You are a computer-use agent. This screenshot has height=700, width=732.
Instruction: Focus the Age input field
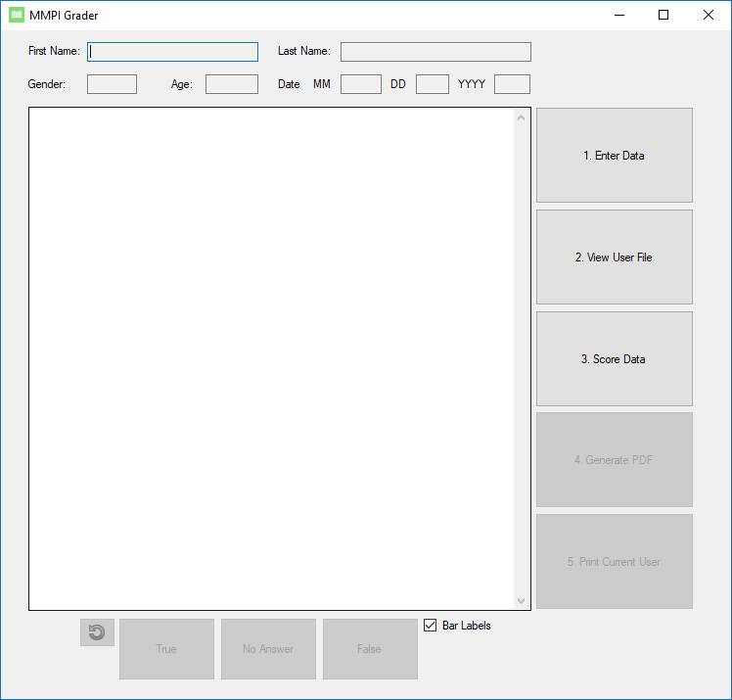tap(232, 84)
